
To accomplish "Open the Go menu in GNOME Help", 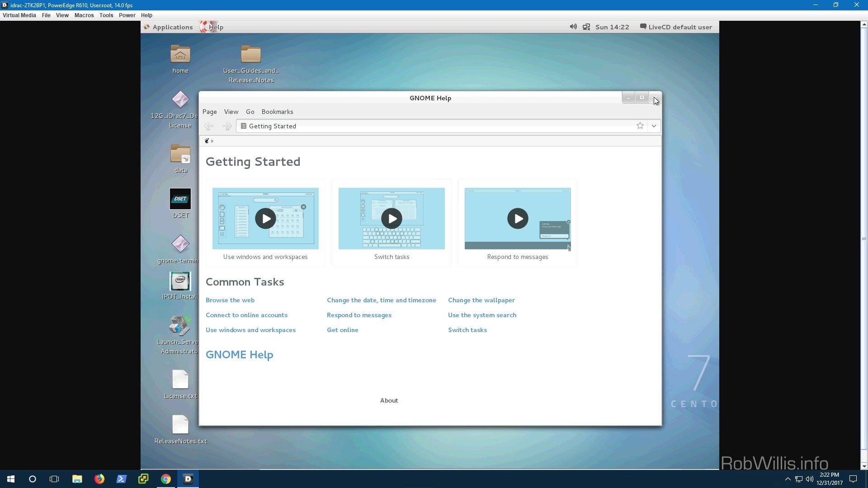I will (x=250, y=112).
